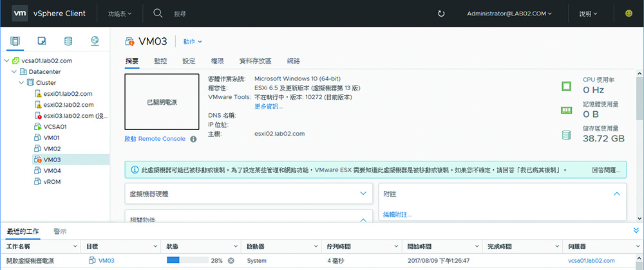Click the vcsa01.lab02.com server link
The image size is (644, 270).
(591, 260)
